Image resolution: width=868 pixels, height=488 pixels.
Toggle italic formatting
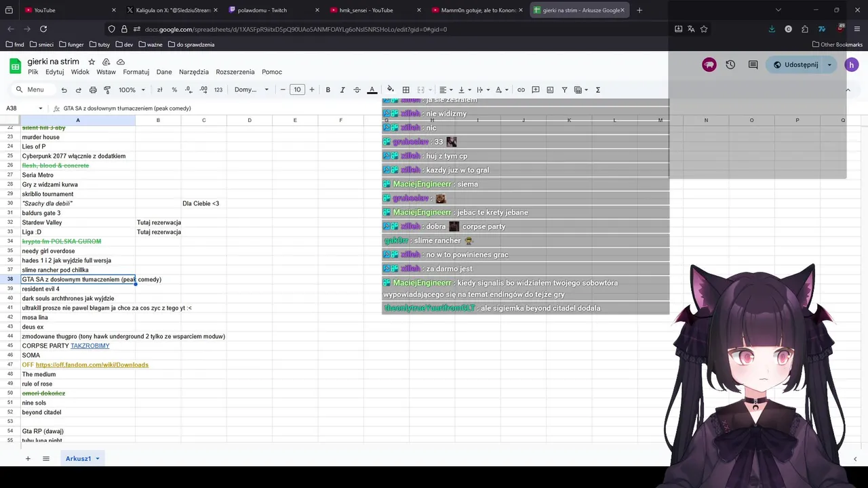(x=342, y=89)
